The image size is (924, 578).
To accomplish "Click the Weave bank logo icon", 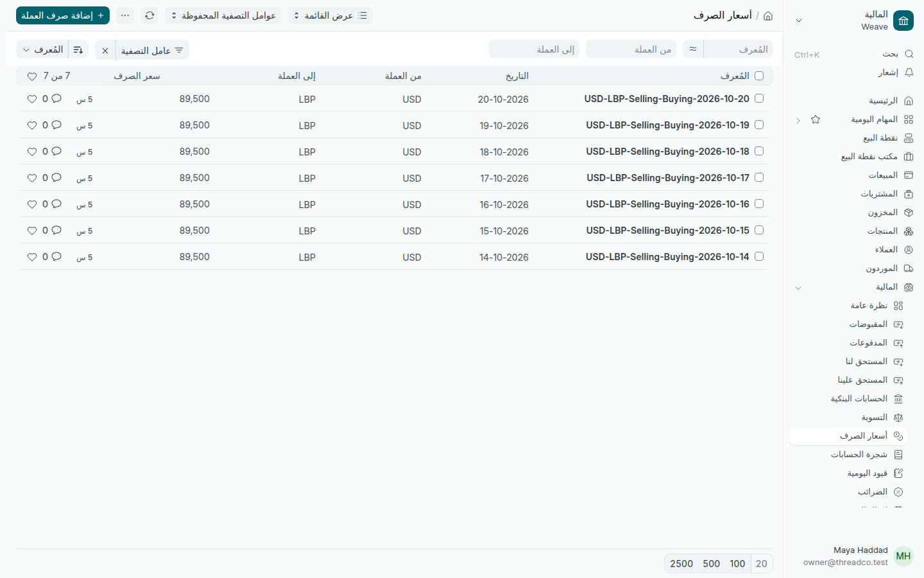I will 903,21.
